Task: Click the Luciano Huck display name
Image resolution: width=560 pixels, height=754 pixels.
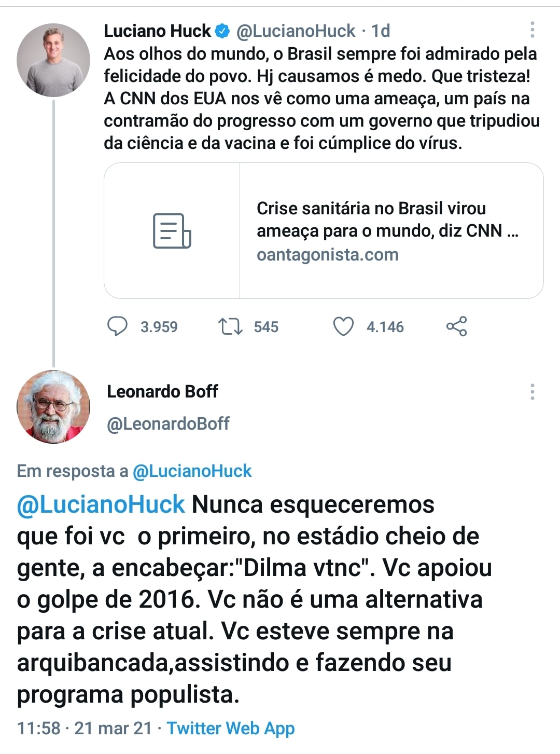Action: click(x=157, y=31)
